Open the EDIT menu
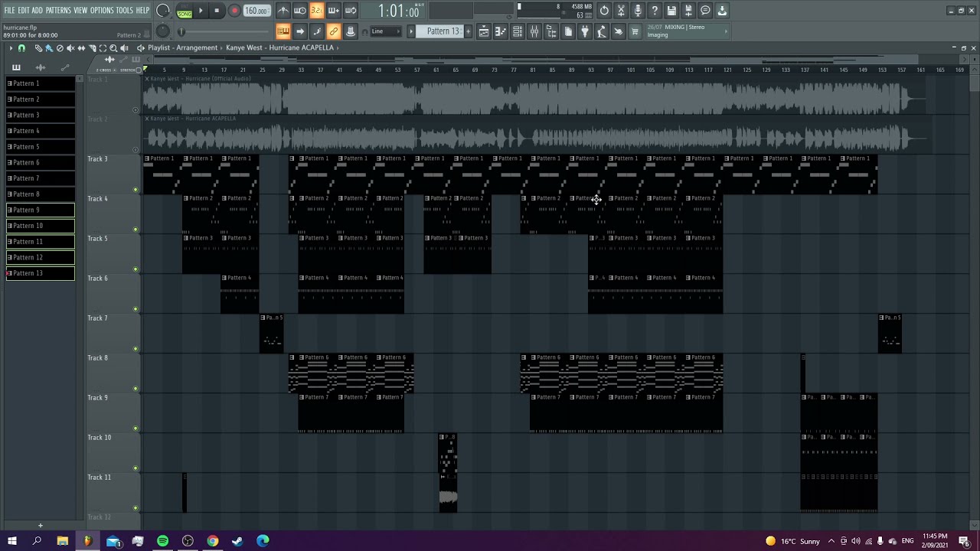The width and height of the screenshot is (980, 551). pyautogui.click(x=24, y=10)
